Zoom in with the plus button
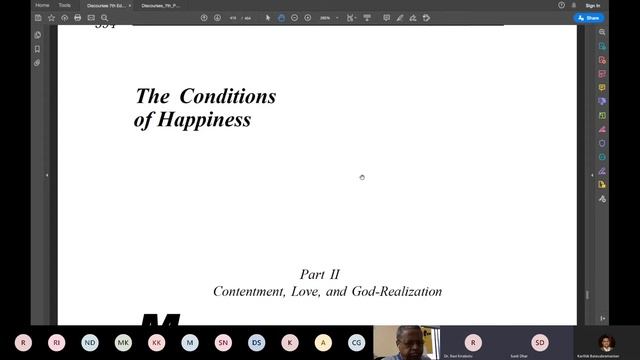The height and width of the screenshot is (360, 640). pos(308,18)
